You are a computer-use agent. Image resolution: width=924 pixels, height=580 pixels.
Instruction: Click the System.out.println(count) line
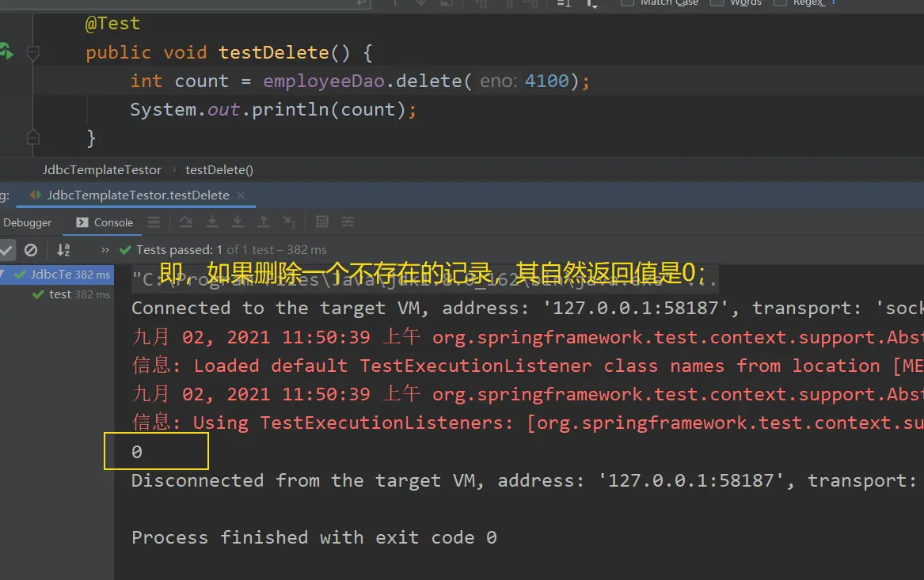pos(273,109)
